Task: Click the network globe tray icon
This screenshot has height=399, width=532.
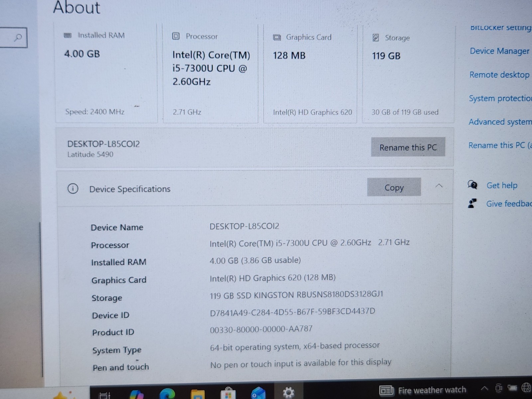Action: (x=526, y=387)
